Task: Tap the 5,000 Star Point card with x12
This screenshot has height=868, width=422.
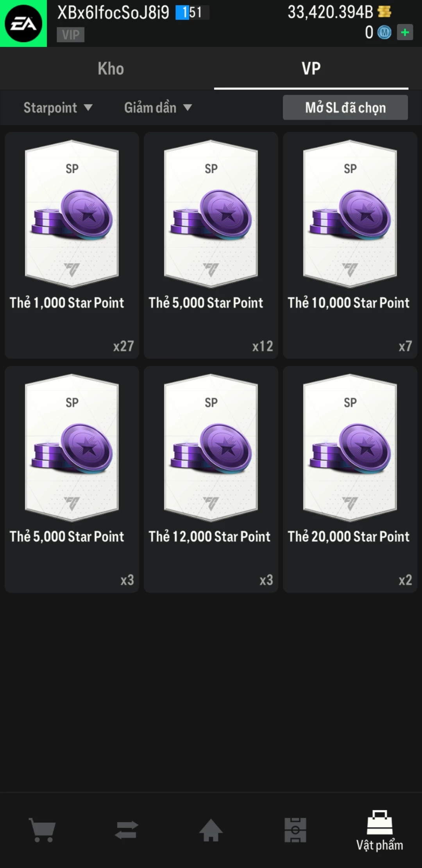Action: point(211,245)
